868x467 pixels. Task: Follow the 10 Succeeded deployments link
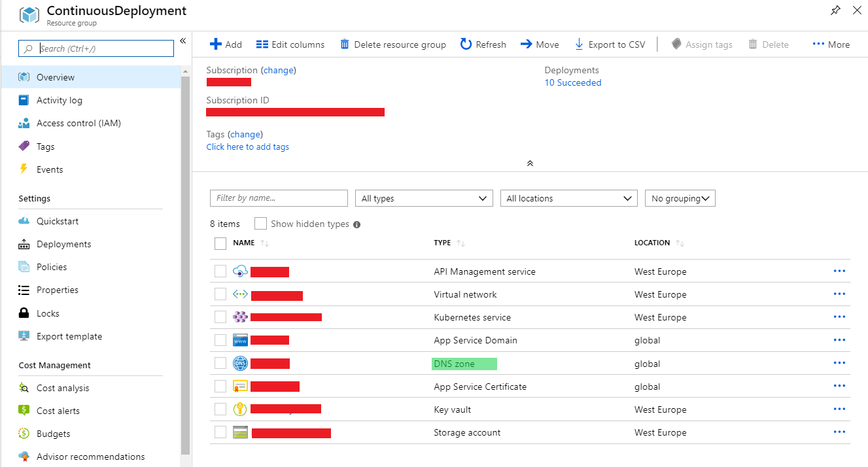[572, 82]
